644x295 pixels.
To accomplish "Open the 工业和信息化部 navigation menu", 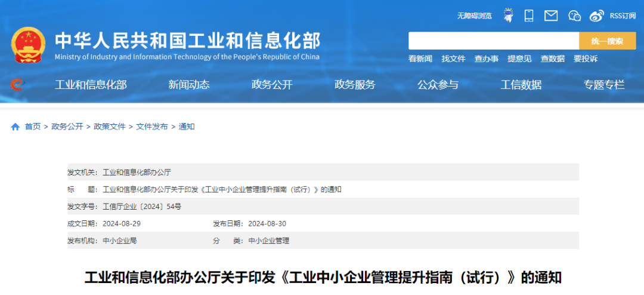I will (x=91, y=85).
